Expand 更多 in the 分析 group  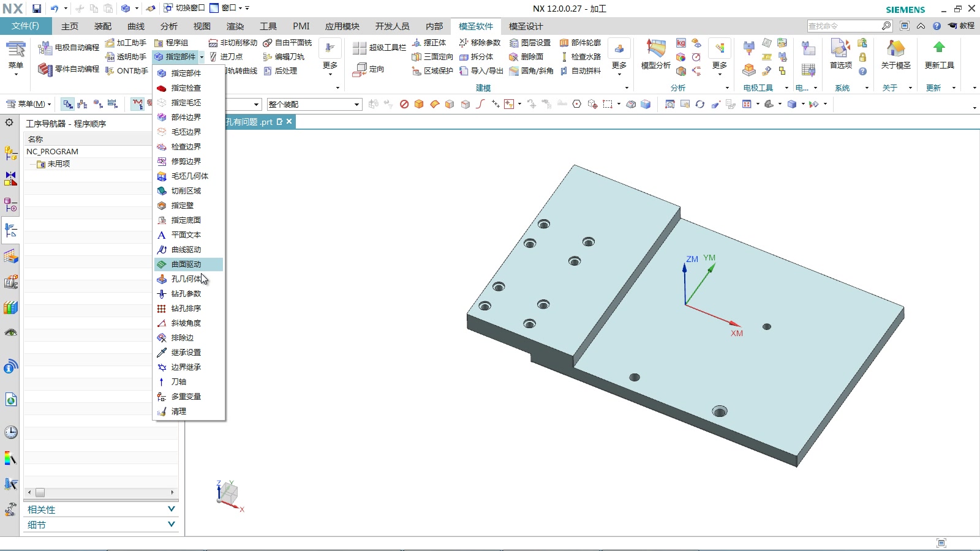[720, 59]
